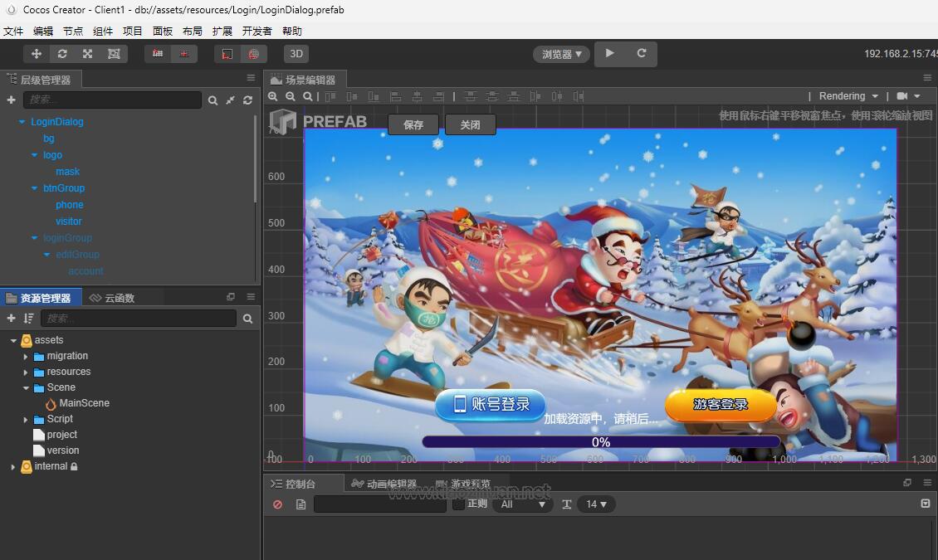Toggle pivot/center gizmo position button
The image size is (938, 560).
pyautogui.click(x=158, y=54)
